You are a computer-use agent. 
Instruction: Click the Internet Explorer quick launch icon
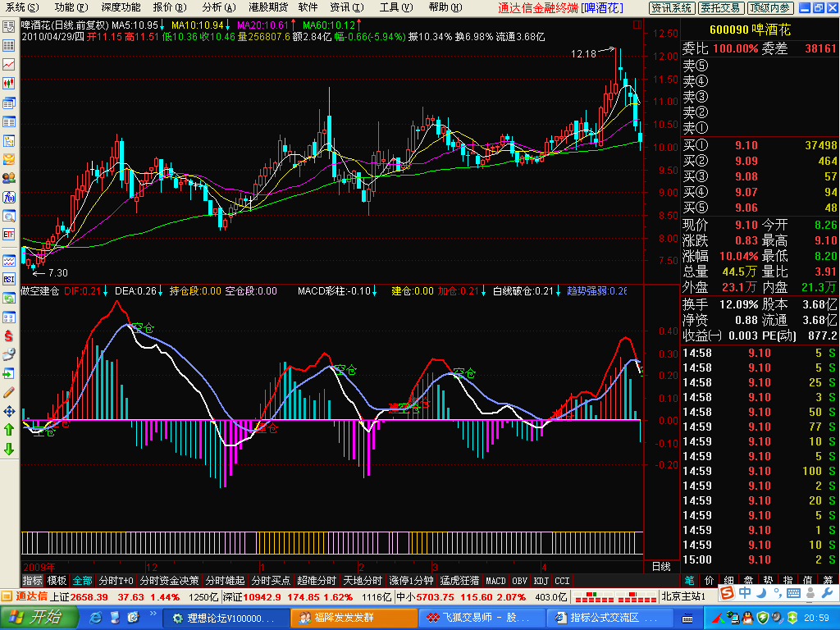(x=96, y=618)
